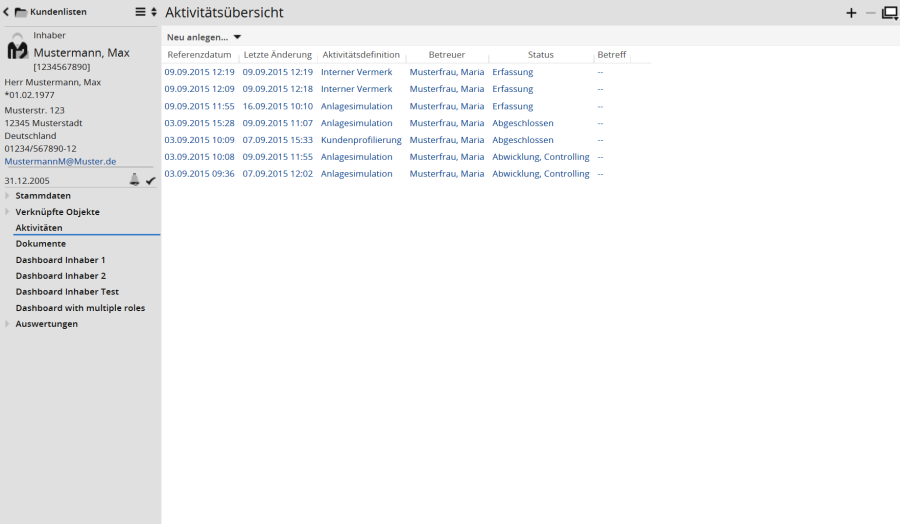
Task: Open the Kundenlisten folder icon
Action: (20, 12)
